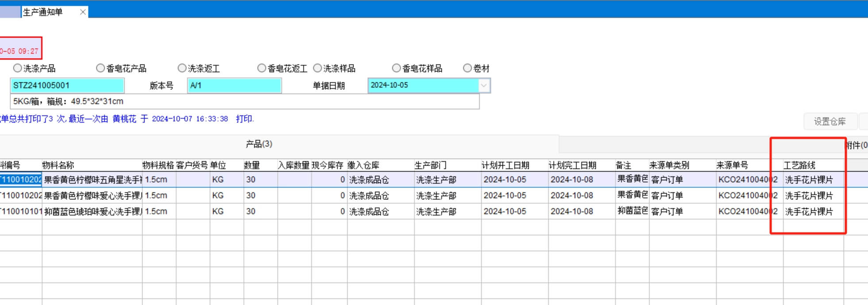Select the 洗涤样品 radio button
Screen dimensions: 868x305
point(317,68)
